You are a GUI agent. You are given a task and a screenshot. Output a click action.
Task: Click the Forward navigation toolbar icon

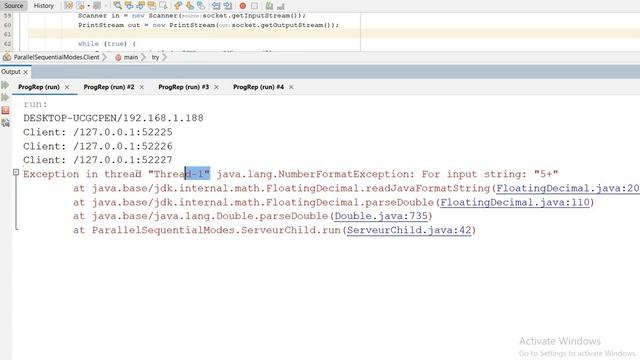click(97, 6)
